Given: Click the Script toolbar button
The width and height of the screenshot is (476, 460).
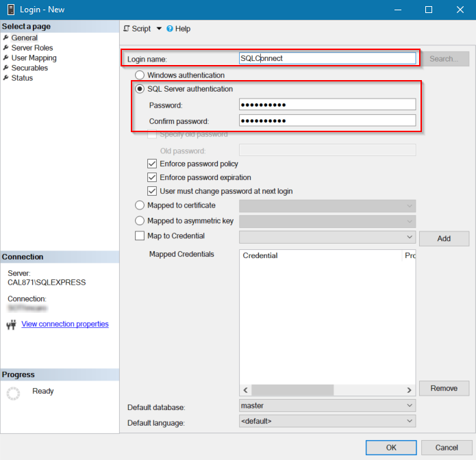Looking at the screenshot, I should click(x=137, y=29).
